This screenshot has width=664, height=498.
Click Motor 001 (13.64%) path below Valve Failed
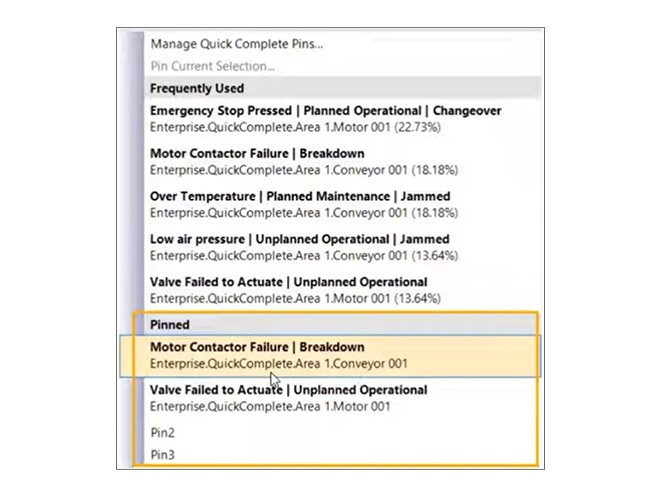click(295, 299)
